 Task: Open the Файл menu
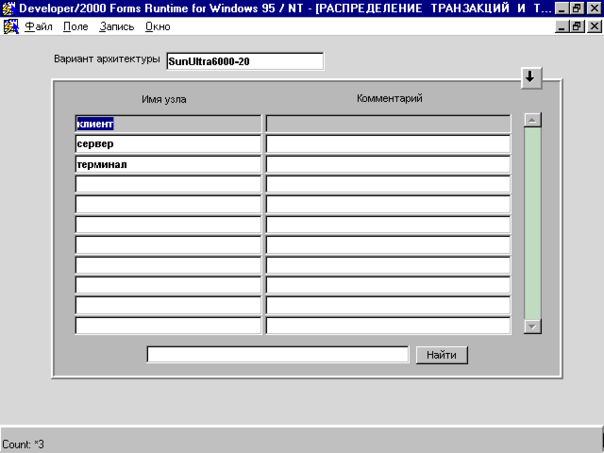(38, 27)
